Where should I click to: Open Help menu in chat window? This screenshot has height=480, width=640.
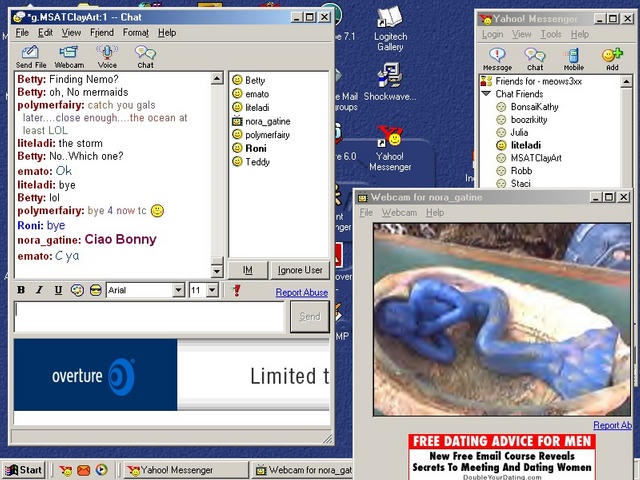tap(167, 33)
